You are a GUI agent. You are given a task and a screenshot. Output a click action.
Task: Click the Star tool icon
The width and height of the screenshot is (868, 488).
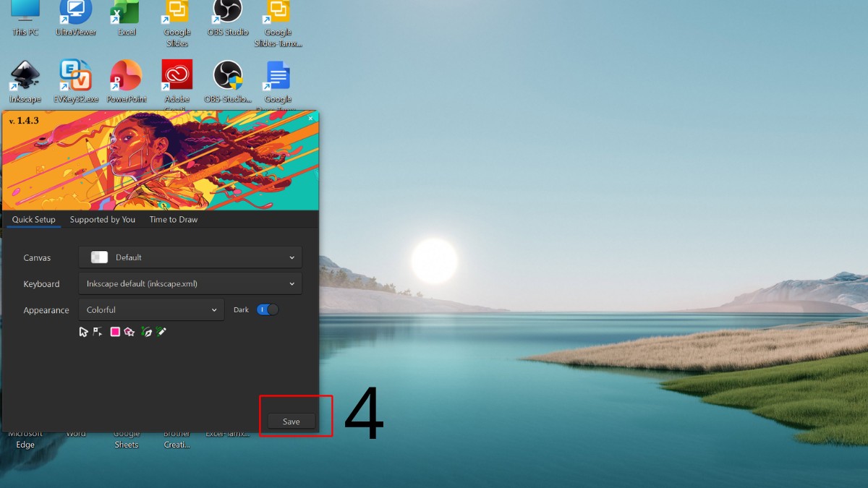tap(129, 331)
